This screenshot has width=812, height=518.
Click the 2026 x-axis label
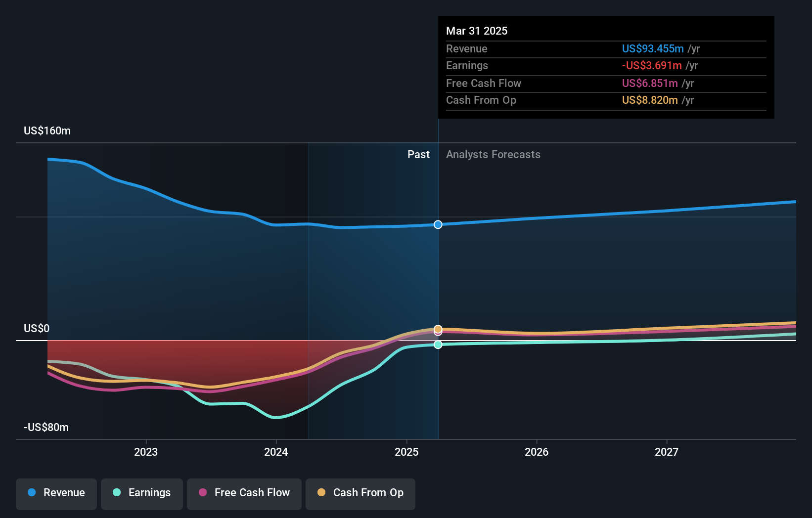click(537, 452)
